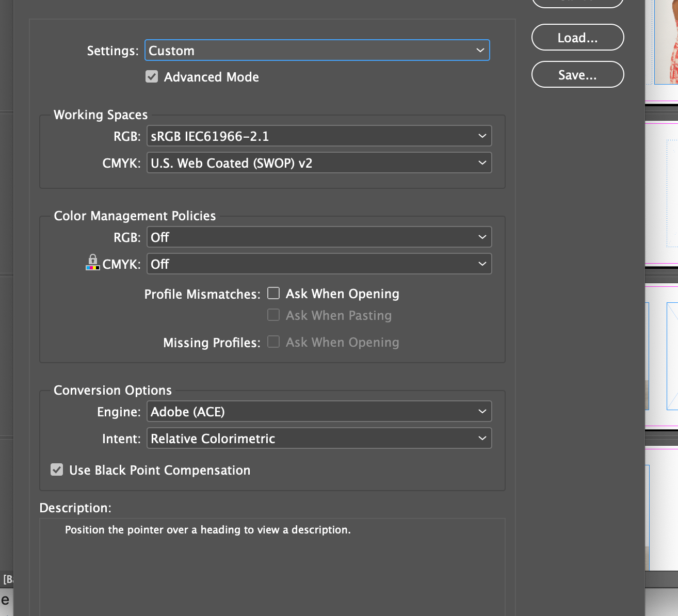Expand the Engine dropdown set to Adobe (ACE)
The width and height of the screenshot is (678, 616).
coord(319,412)
